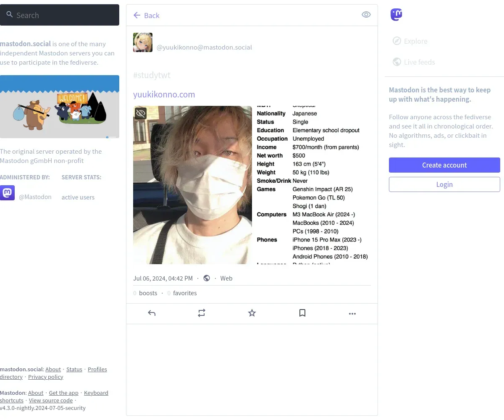View the boosts count

tap(145, 293)
